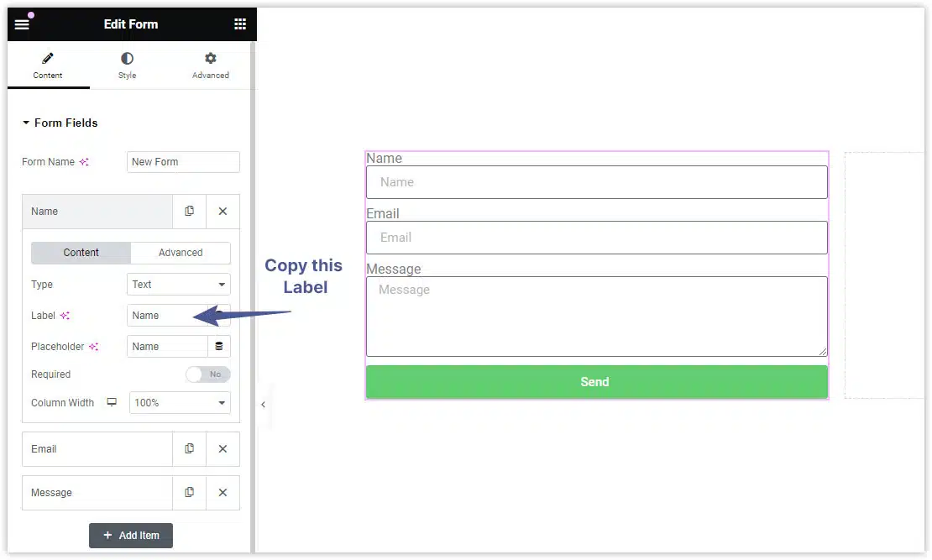Select the field's Advanced sub-tab

[x=181, y=253]
